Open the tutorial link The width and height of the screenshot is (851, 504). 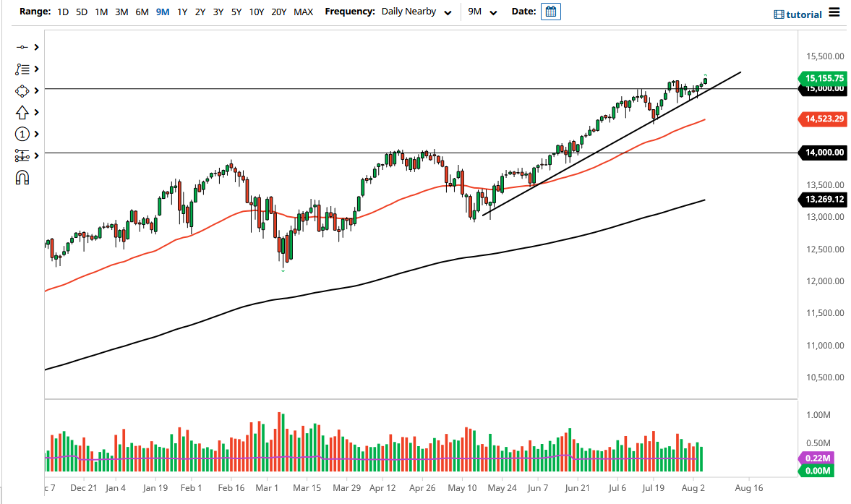click(804, 14)
